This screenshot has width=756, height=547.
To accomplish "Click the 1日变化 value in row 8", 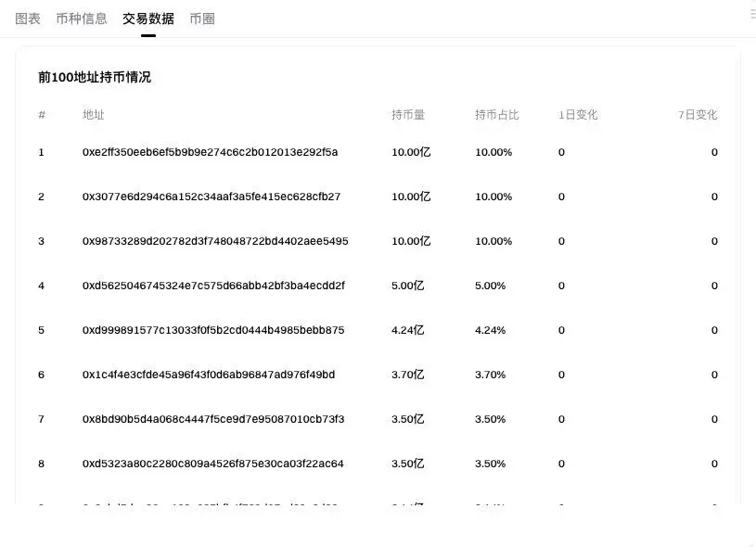I will [561, 464].
